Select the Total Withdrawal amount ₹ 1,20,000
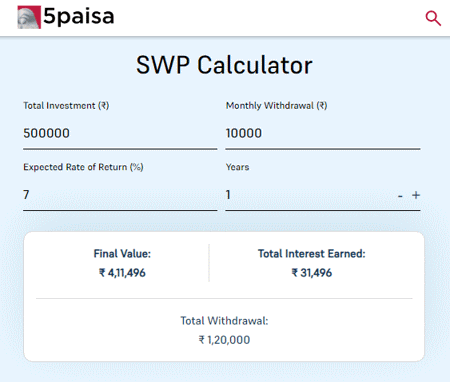The image size is (450, 382). point(224,340)
